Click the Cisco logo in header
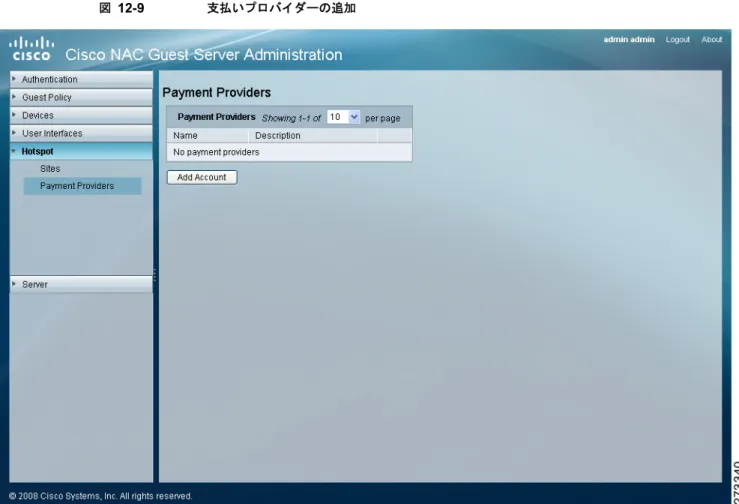This screenshot has height=504, width=739. [x=31, y=49]
